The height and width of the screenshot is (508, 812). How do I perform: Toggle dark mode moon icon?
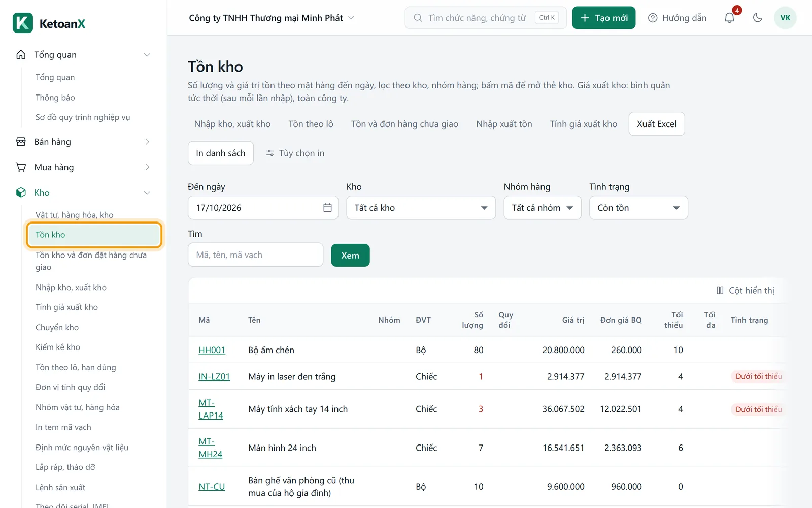[758, 18]
